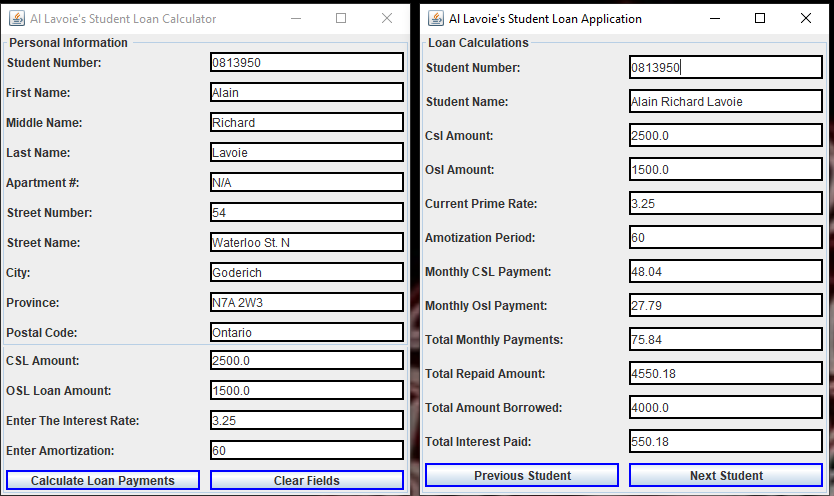Click the Loan Calculations panel heading
Viewport: 834px width, 496px height.
[478, 43]
